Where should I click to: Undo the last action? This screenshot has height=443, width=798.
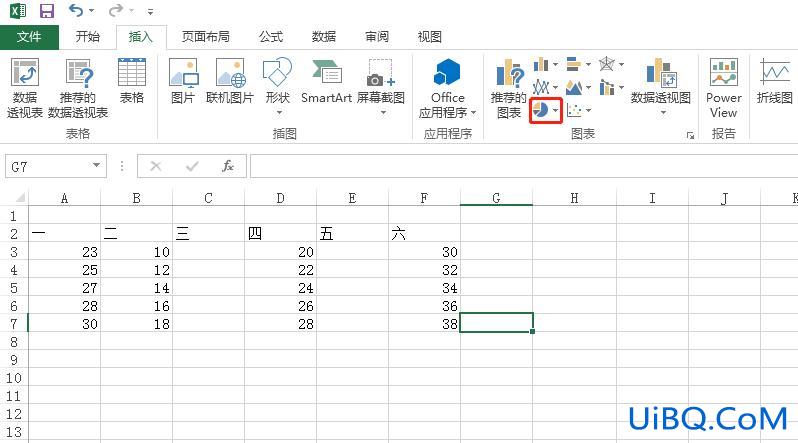click(x=76, y=10)
